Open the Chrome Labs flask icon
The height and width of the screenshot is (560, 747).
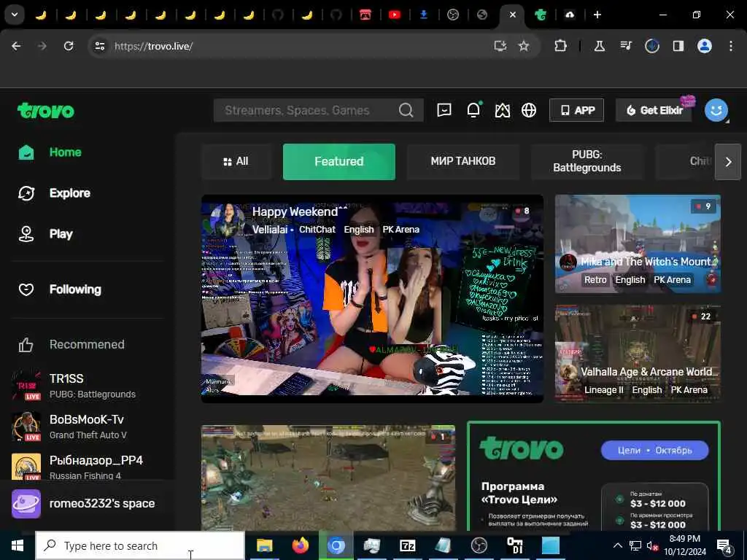point(600,46)
